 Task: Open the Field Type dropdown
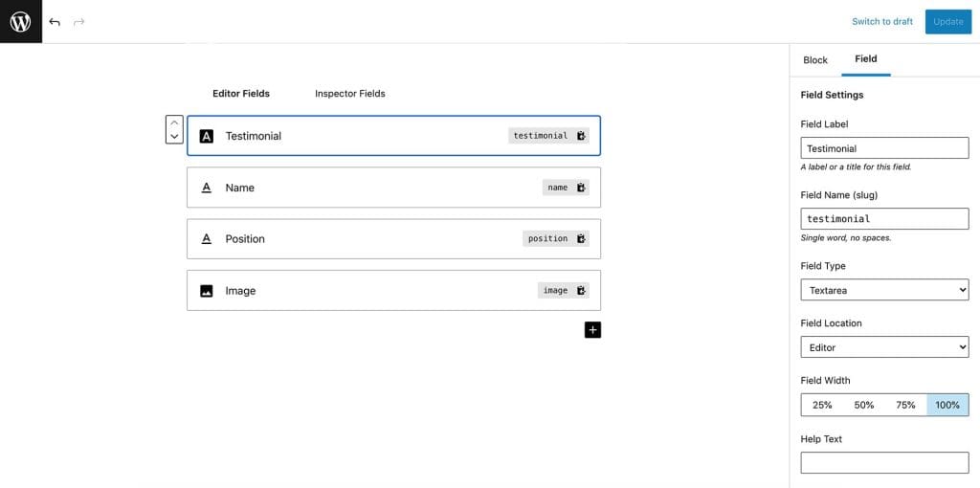tap(884, 290)
